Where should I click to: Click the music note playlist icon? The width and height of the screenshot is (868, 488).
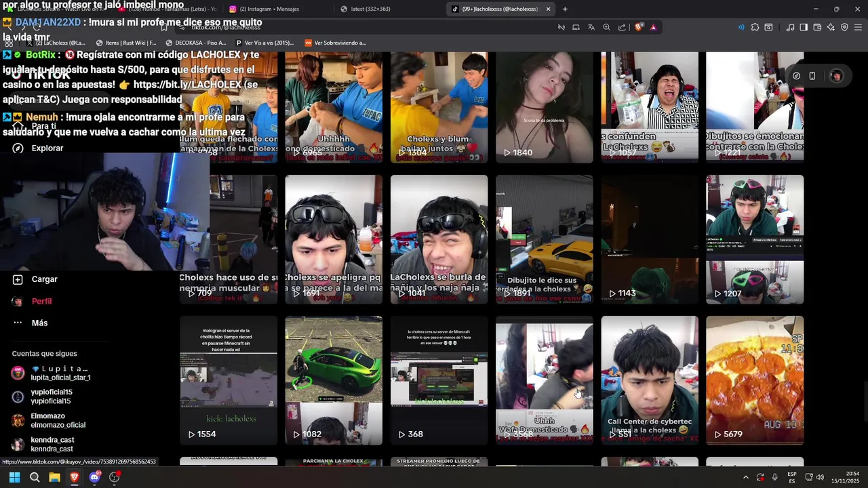click(x=790, y=27)
